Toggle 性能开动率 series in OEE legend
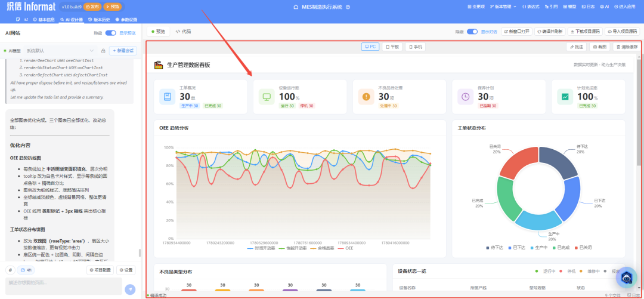 point(292,248)
